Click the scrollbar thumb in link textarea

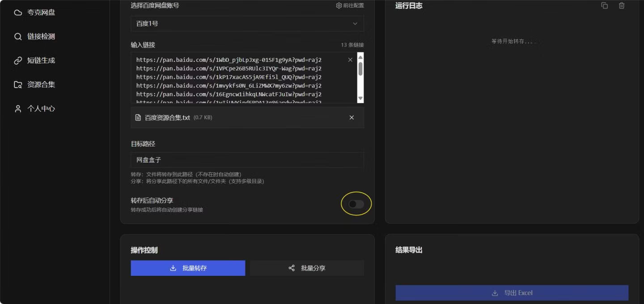pos(360,69)
